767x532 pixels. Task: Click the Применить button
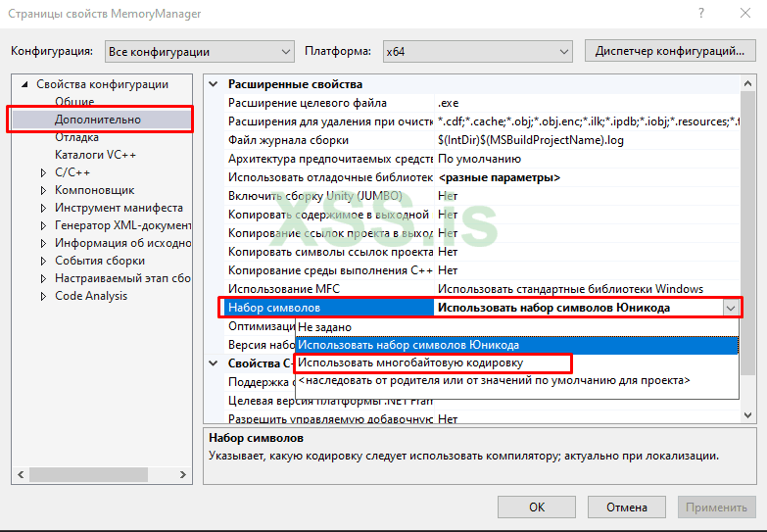(716, 508)
